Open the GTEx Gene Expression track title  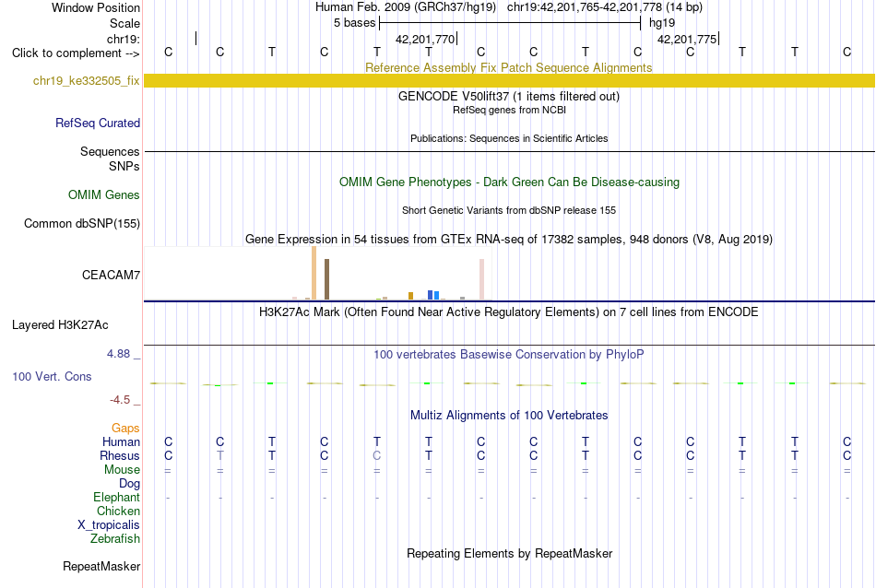click(508, 239)
